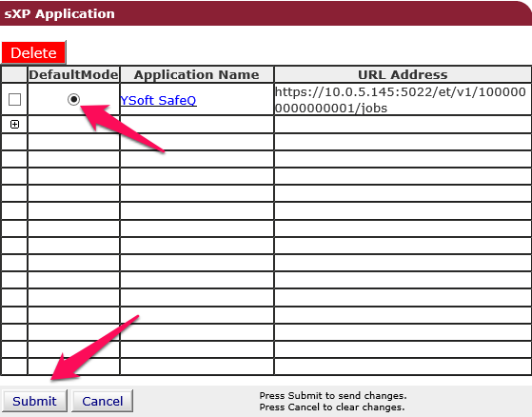Click the 'Press Submit to send changes' hint
Viewport: 532px width, 417px height.
point(333,396)
